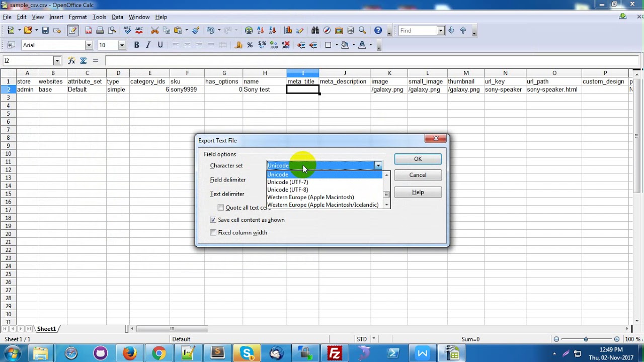Viewport: 644px width, 362px height.
Task: Click the Save document icon
Action: click(x=45, y=31)
